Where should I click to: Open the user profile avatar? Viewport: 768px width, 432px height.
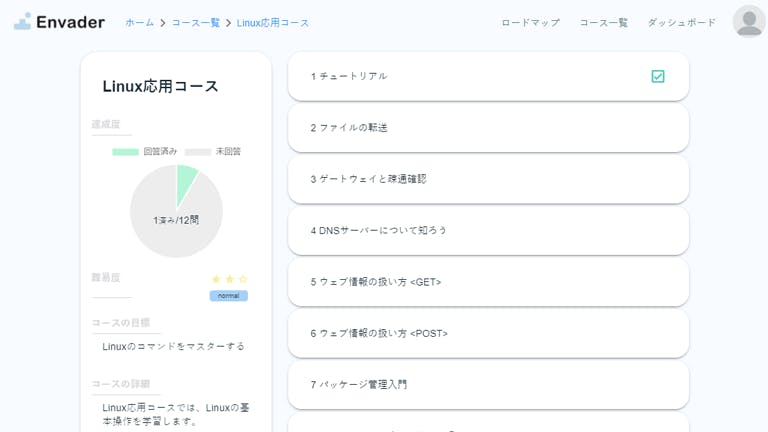coord(749,22)
